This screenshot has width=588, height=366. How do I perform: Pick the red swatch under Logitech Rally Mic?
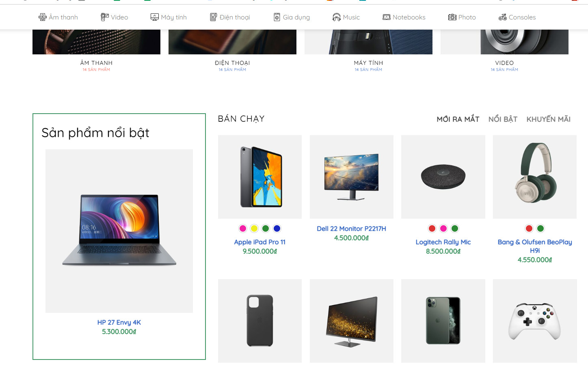pos(432,228)
